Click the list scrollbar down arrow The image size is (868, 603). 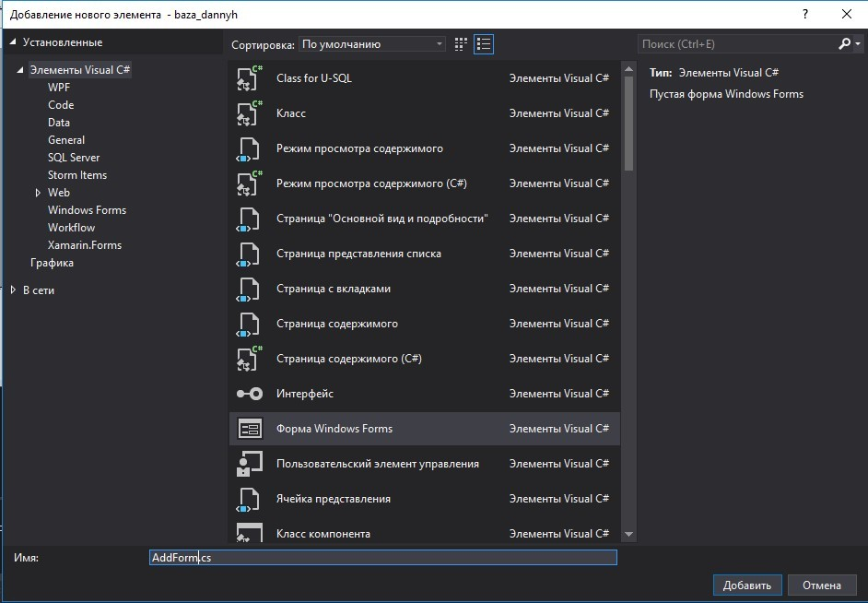coord(628,535)
